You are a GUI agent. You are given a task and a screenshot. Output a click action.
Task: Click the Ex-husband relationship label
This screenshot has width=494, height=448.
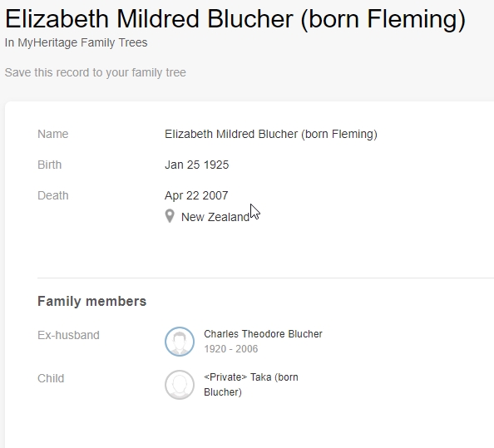(68, 335)
